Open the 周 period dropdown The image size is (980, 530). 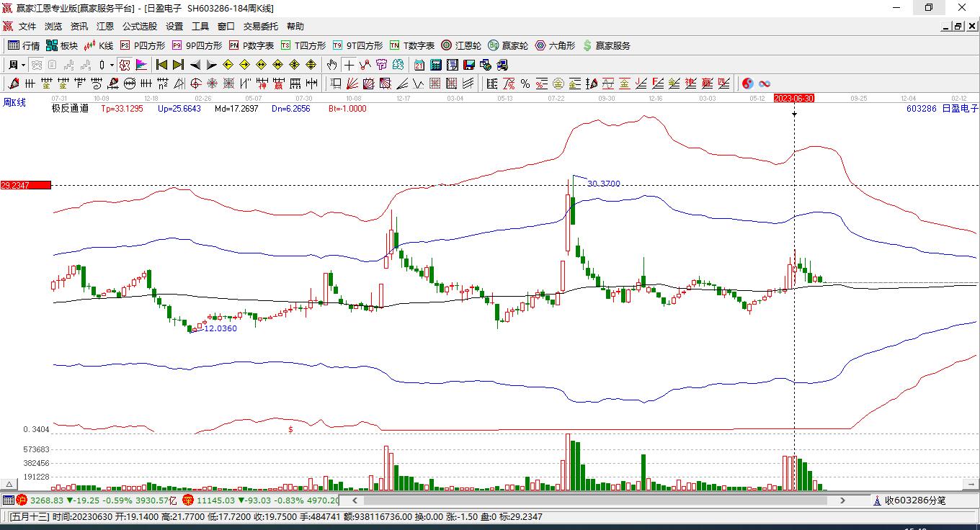coord(17,65)
